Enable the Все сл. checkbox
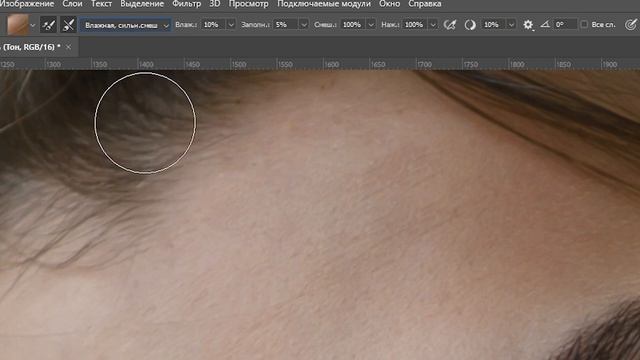 point(584,24)
